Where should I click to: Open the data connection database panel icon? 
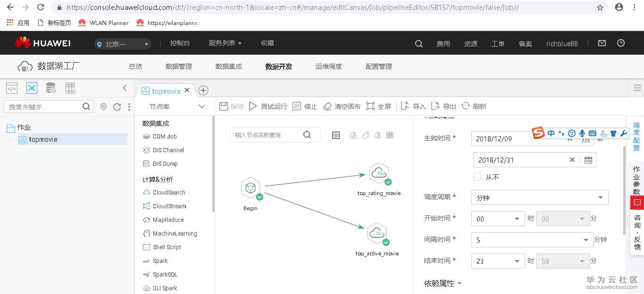[x=50, y=88]
